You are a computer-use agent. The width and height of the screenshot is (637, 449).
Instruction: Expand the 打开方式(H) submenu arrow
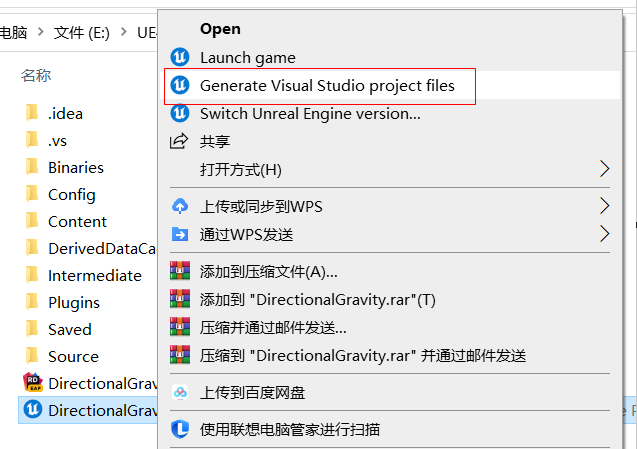(x=604, y=169)
